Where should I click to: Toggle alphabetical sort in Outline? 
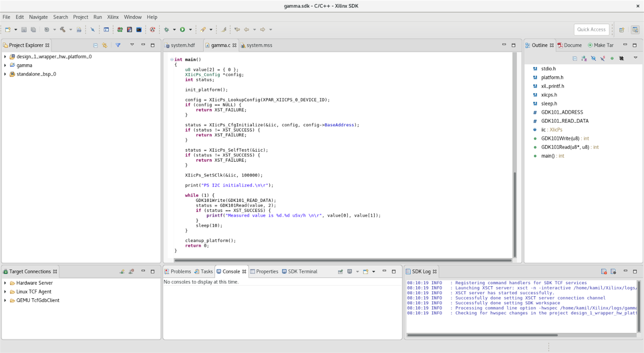pyautogui.click(x=584, y=58)
